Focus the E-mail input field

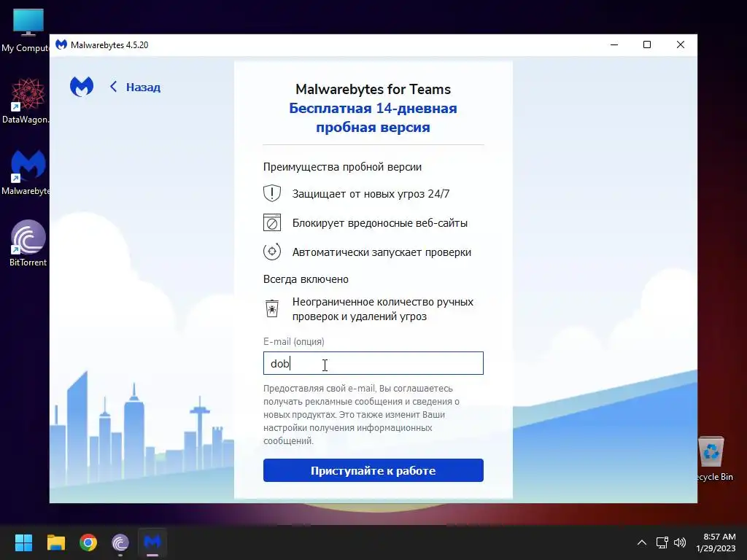click(373, 363)
